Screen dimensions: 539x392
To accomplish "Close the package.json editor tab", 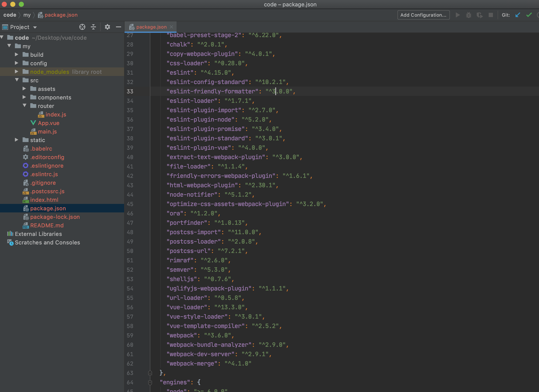I will pos(171,27).
